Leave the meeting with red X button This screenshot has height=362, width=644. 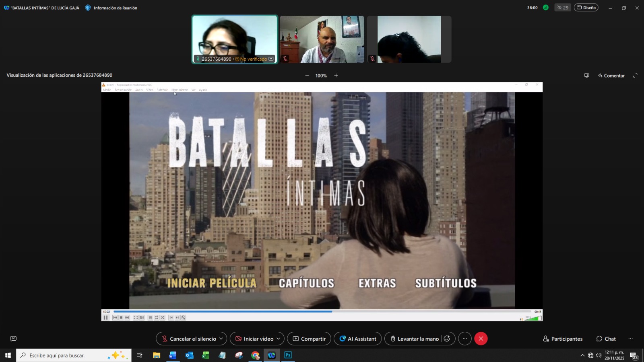coord(481,339)
